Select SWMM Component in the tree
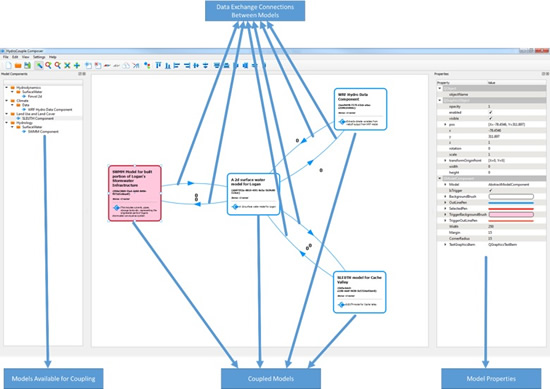Screen dimensions: 550x389 click(43, 132)
